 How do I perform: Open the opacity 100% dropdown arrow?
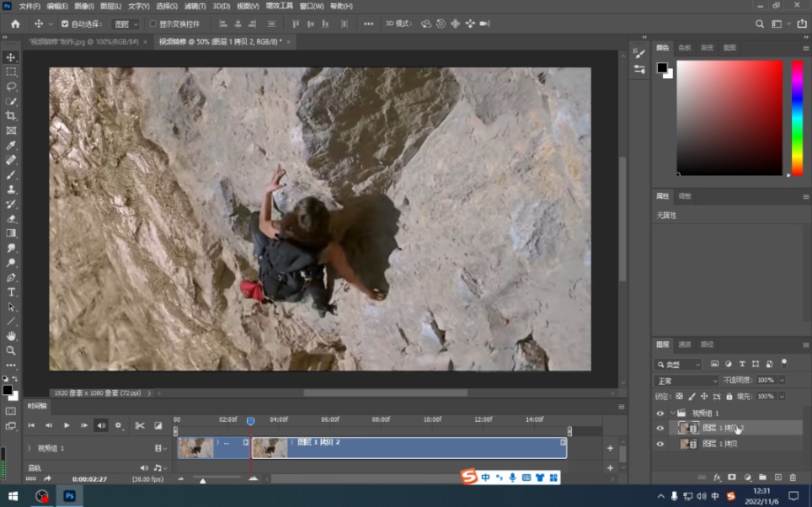point(782,381)
